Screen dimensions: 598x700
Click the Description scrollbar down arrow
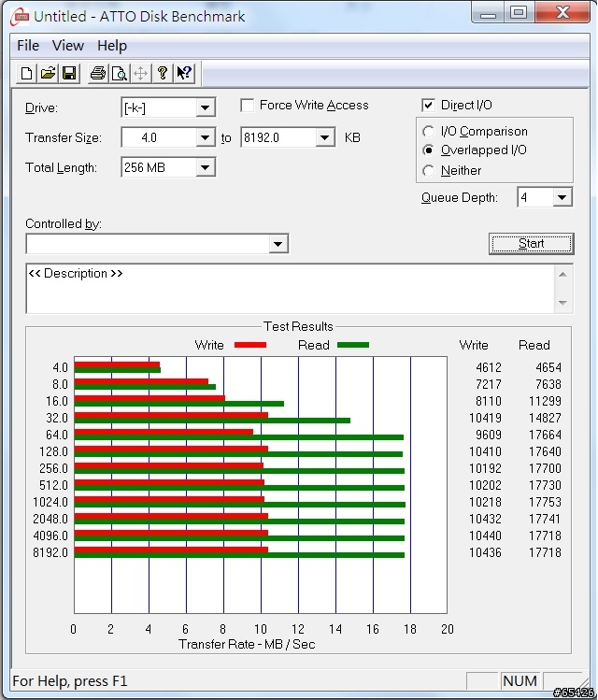(562, 303)
